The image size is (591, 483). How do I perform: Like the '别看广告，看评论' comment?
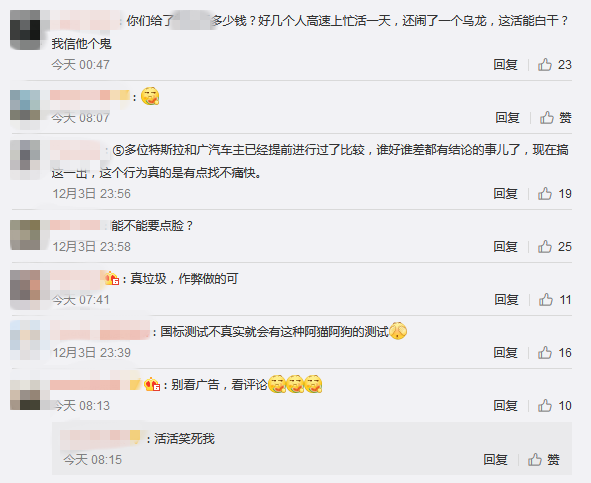point(554,406)
